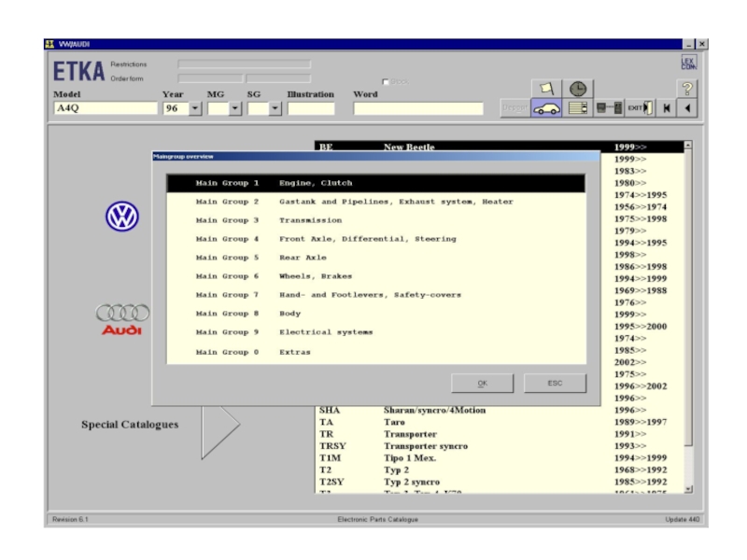The width and height of the screenshot is (747, 560).
Task: Select the BE New Beetle row
Action: point(499,147)
